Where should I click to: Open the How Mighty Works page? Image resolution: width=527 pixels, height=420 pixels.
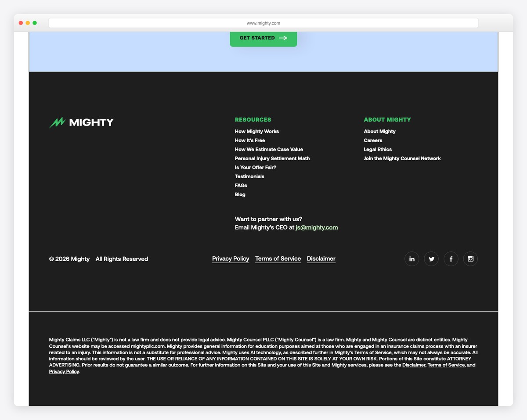(257, 131)
